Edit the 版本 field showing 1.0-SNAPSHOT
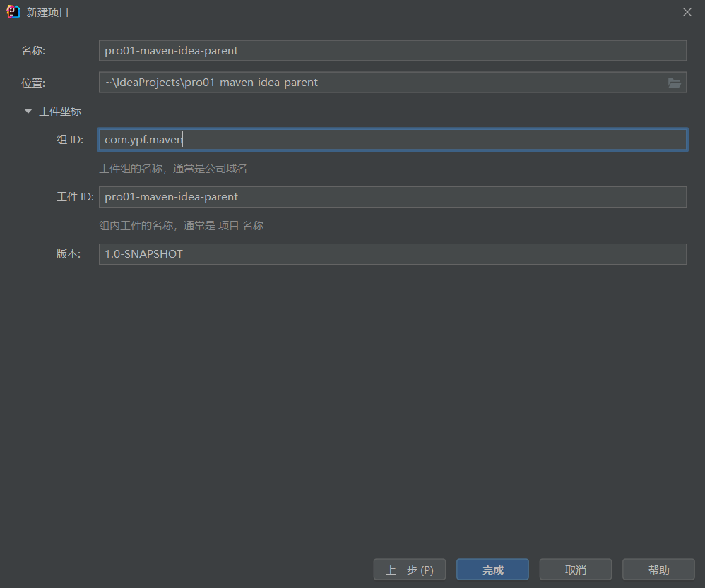 pyautogui.click(x=392, y=254)
